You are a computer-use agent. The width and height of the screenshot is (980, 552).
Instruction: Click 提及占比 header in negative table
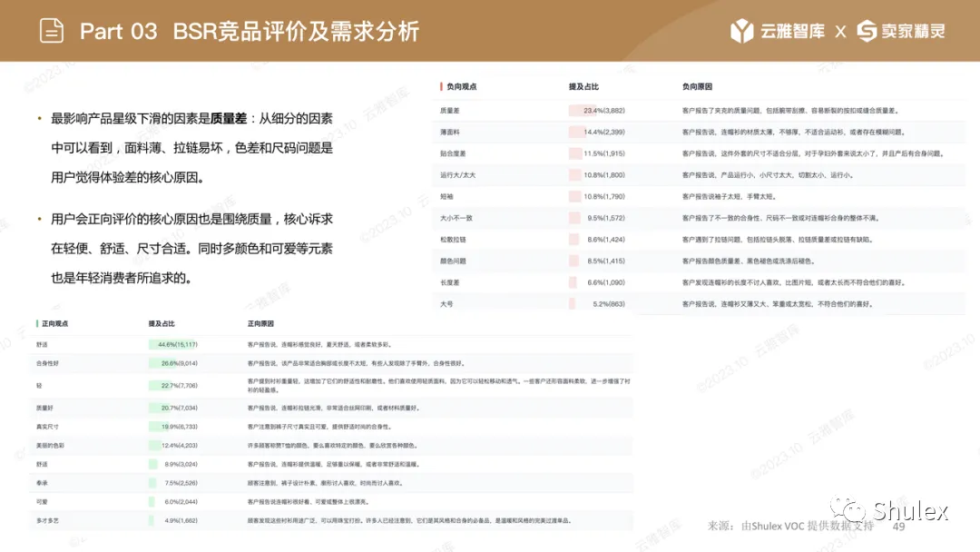[583, 87]
